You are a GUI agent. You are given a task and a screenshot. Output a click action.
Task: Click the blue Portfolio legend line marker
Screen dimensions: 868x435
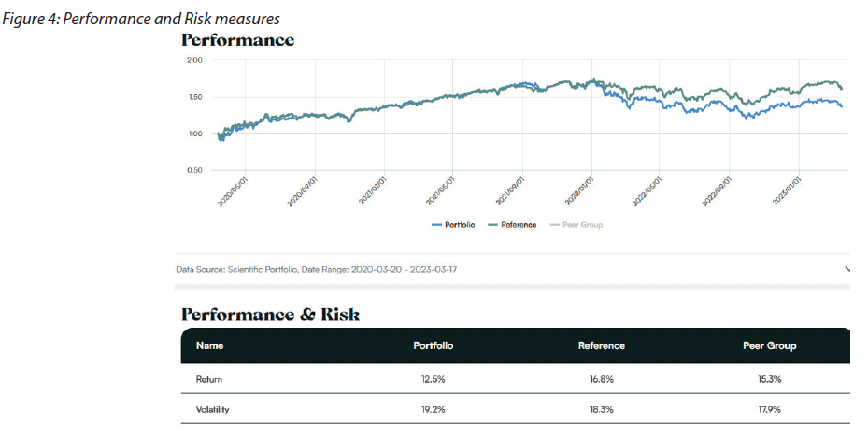point(436,225)
